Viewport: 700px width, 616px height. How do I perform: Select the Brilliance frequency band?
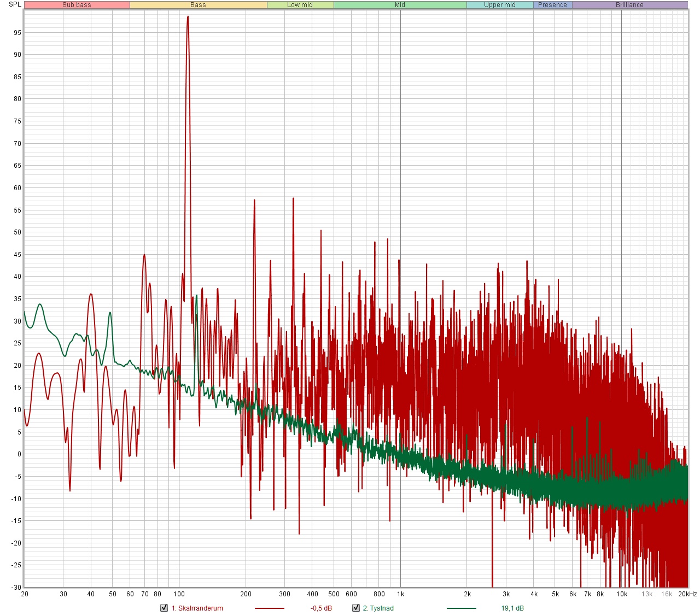tap(630, 5)
